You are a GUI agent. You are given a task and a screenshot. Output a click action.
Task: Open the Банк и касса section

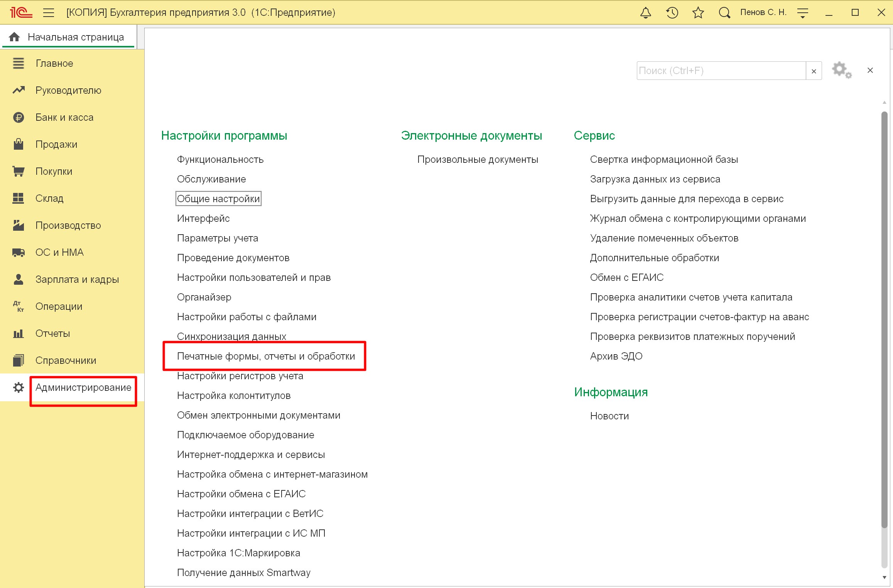64,117
